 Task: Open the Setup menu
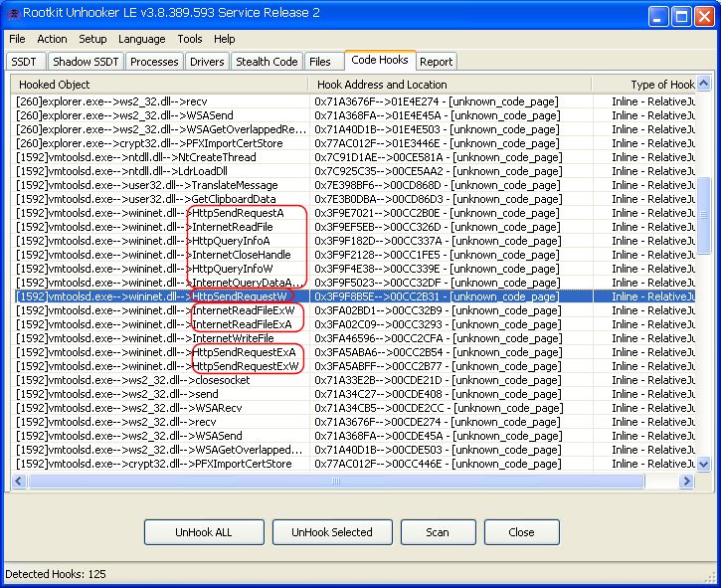92,39
